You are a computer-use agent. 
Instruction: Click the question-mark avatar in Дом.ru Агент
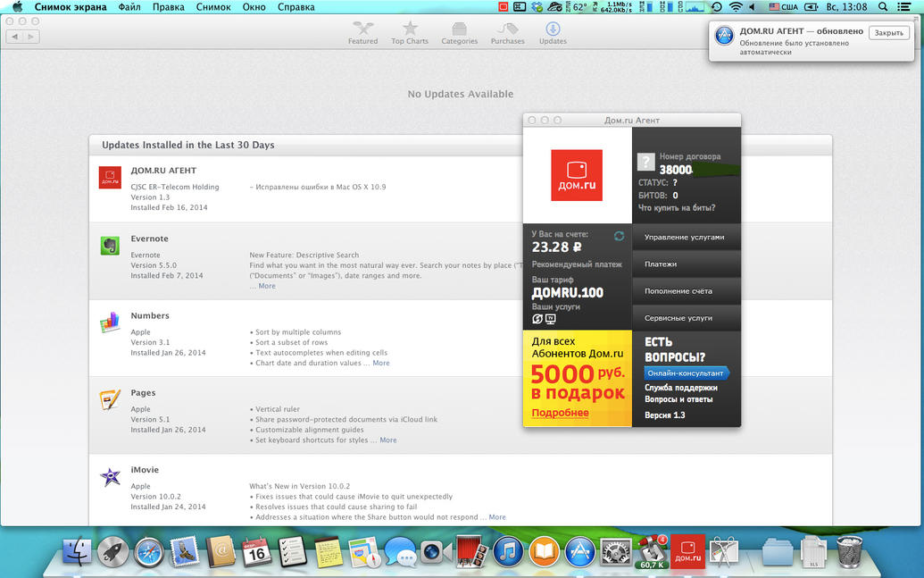(x=645, y=161)
